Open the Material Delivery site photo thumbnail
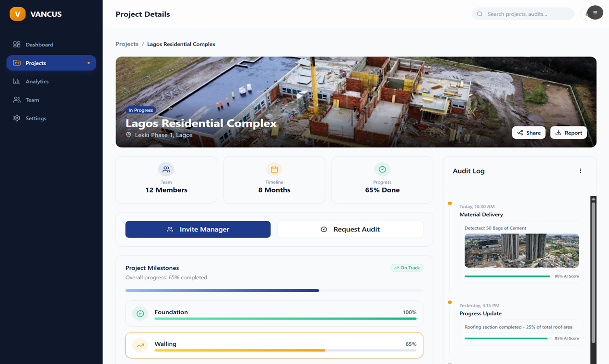This screenshot has width=609, height=364. (x=522, y=250)
